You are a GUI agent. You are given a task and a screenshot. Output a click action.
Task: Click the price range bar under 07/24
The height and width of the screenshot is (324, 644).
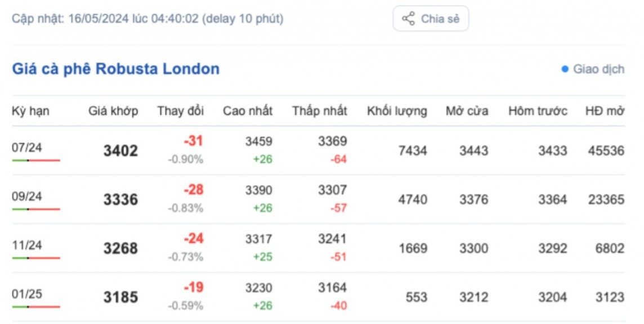coord(36,161)
